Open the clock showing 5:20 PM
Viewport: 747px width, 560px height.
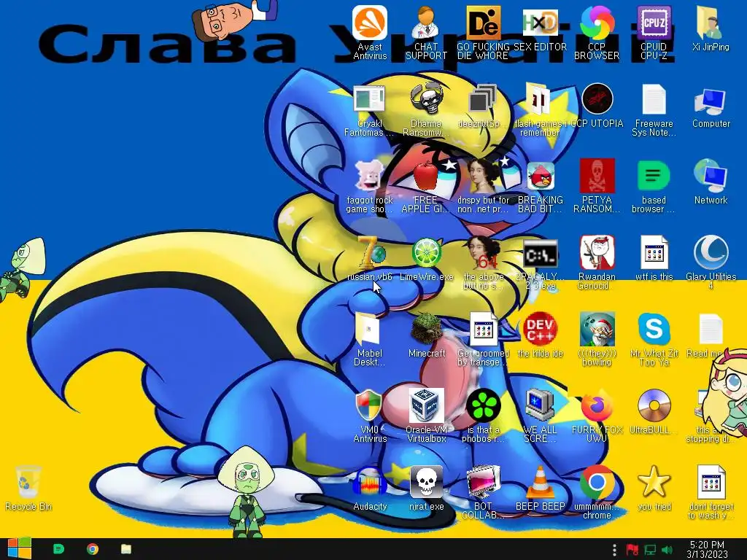(x=707, y=549)
